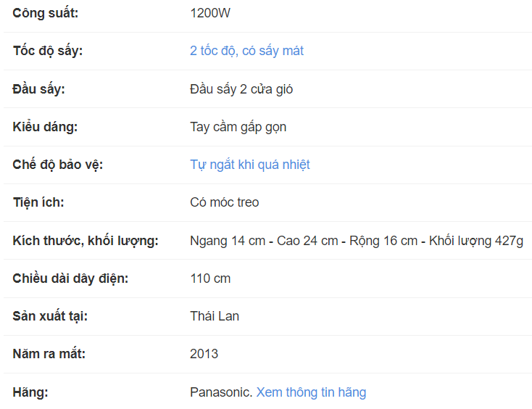Click the 'Kích thước, khối lượng:' label

click(86, 241)
